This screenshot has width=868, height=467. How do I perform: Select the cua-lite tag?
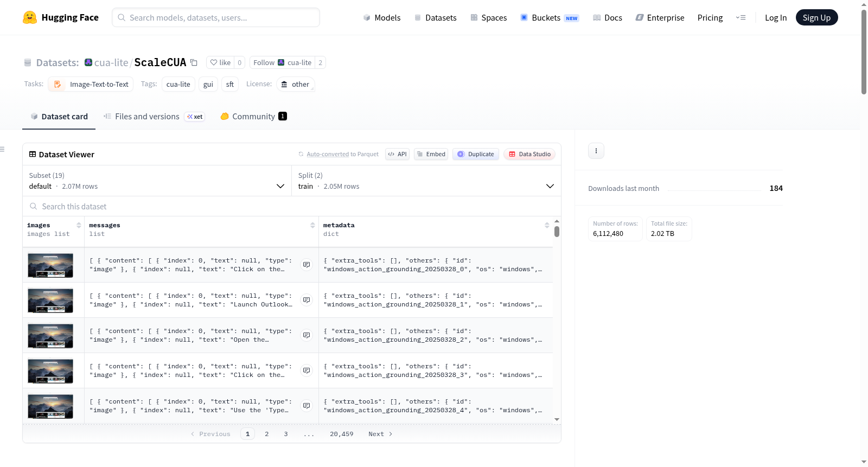[178, 84]
